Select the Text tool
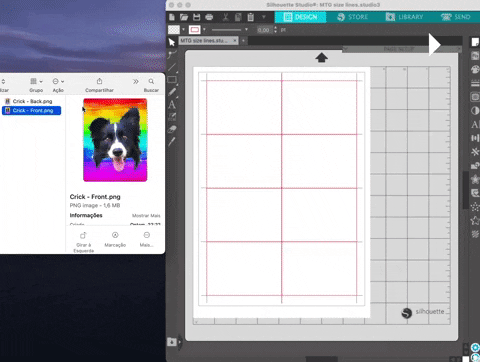The height and width of the screenshot is (362, 480). (x=172, y=105)
